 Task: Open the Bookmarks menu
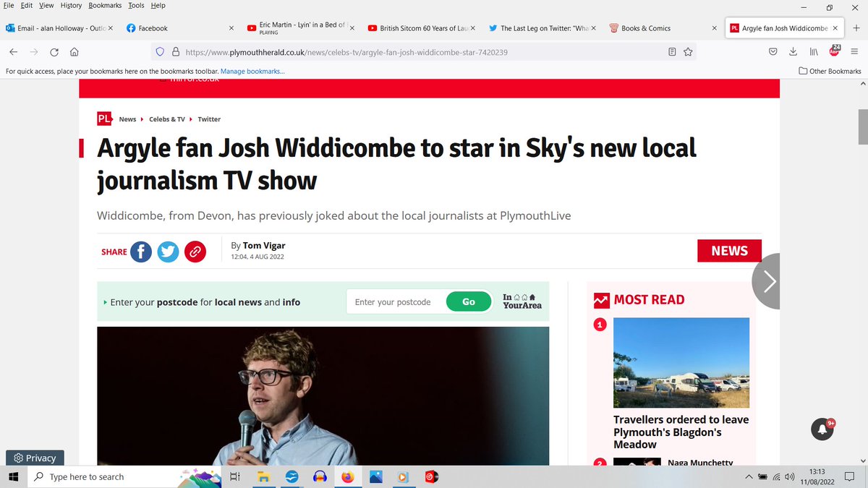tap(106, 5)
